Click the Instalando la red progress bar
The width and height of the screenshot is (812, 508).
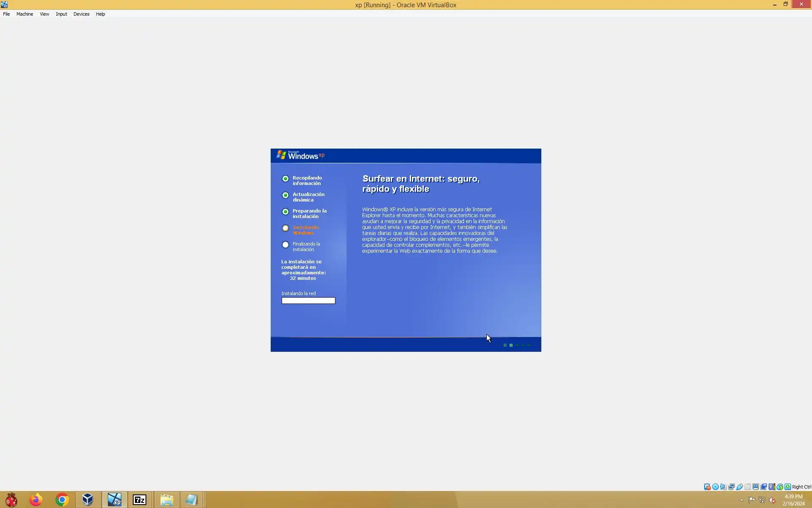(x=308, y=301)
